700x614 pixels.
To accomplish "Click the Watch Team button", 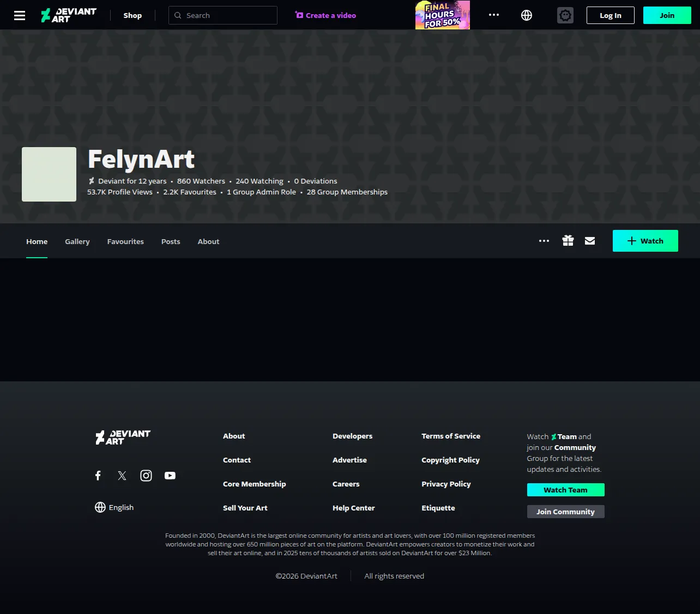I will point(566,490).
